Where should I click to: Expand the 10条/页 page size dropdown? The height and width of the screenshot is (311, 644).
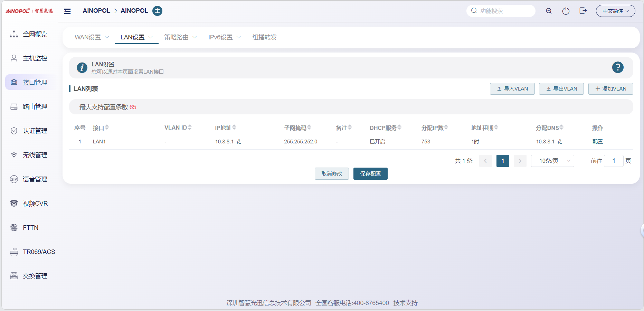552,161
